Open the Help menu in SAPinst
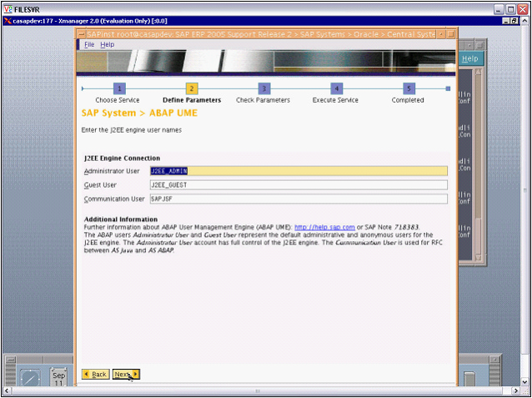Screen dimensions: 532x398 click(108, 44)
